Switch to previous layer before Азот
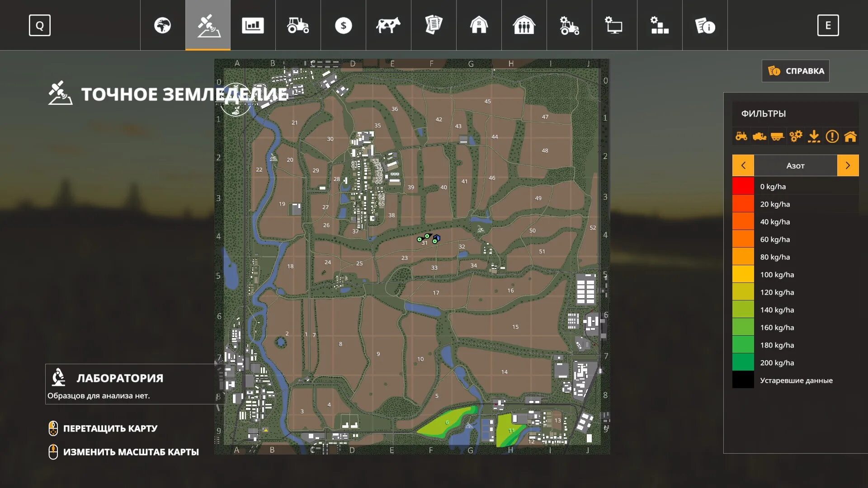This screenshot has width=868, height=488. coord(743,165)
